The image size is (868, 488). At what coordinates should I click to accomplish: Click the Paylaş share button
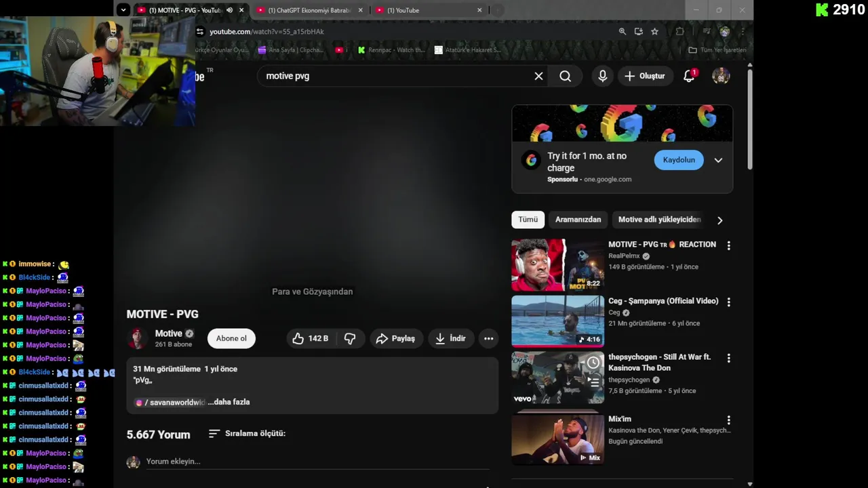point(396,338)
